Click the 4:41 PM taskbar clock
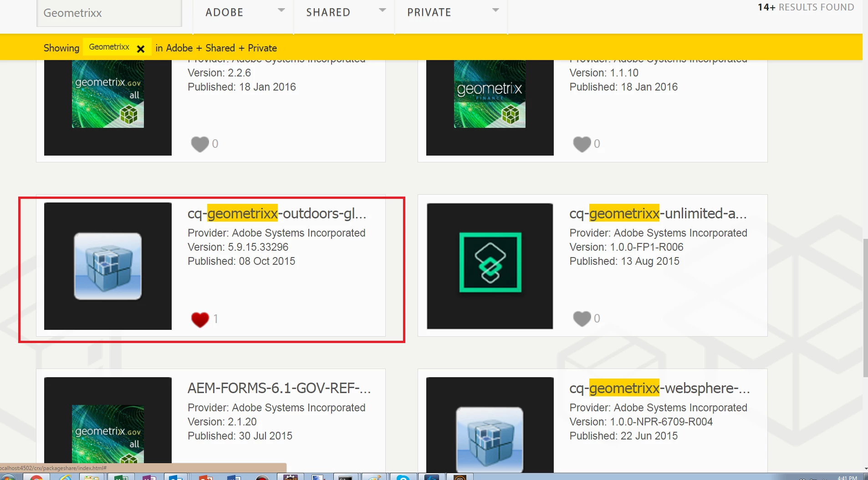868x480 pixels. click(847, 478)
